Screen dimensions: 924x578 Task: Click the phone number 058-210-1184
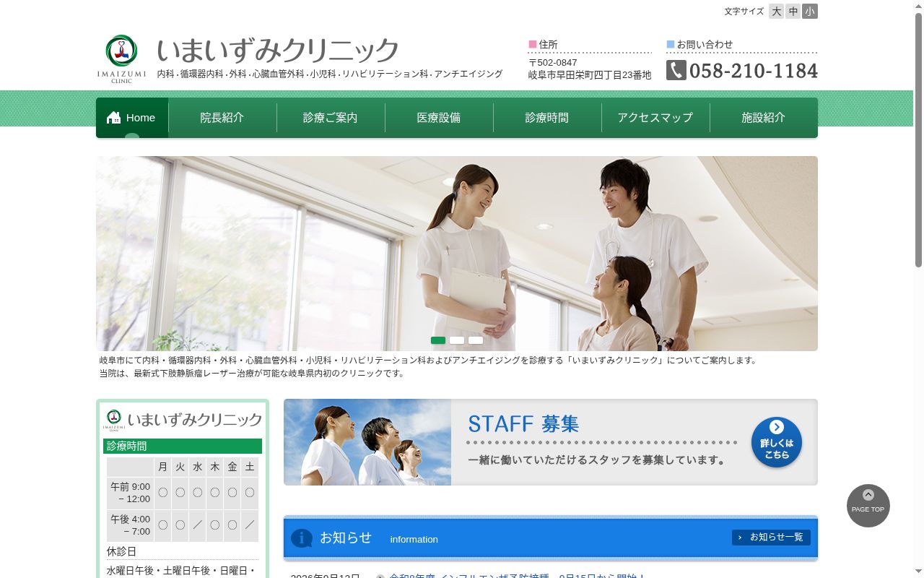click(x=754, y=71)
